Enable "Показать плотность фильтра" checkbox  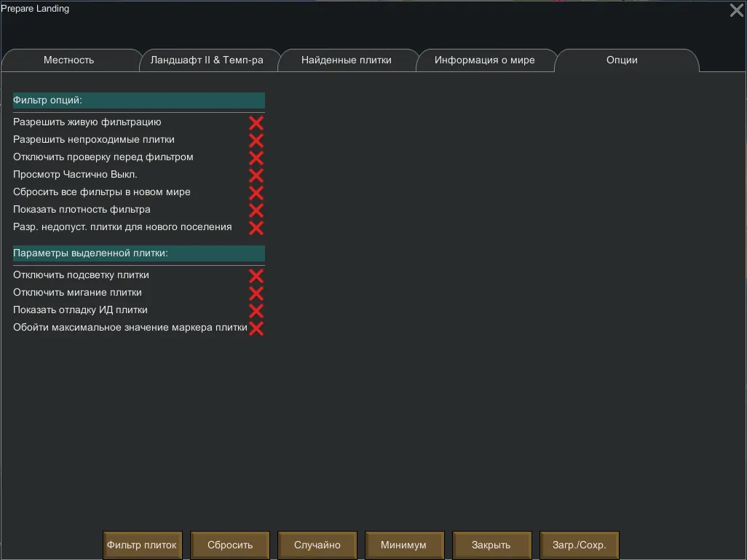click(256, 210)
